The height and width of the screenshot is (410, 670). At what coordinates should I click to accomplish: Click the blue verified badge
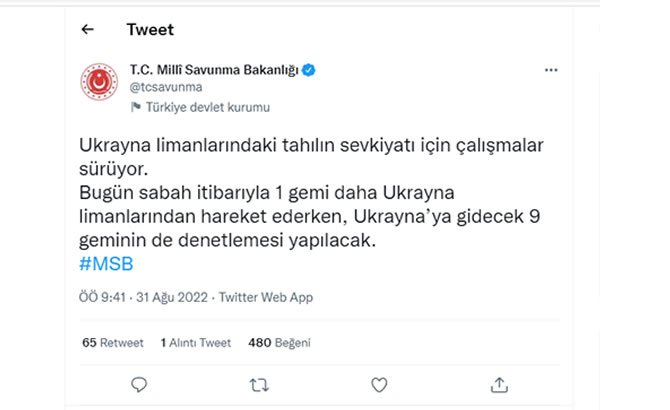click(309, 70)
